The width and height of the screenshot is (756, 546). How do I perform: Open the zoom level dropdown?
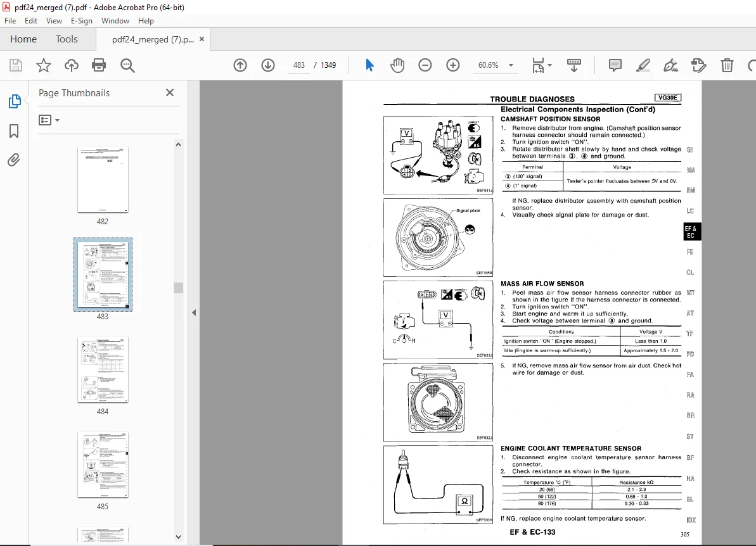[x=511, y=65]
